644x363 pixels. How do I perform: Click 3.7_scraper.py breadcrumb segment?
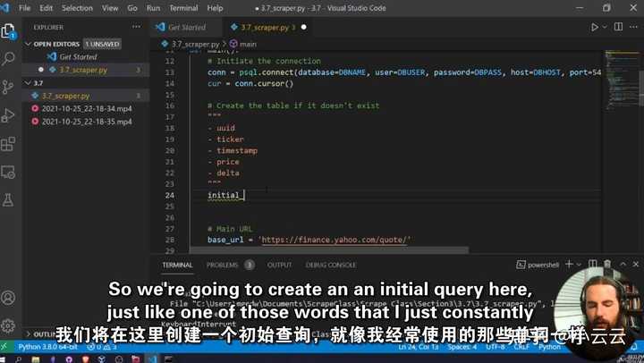pos(196,44)
